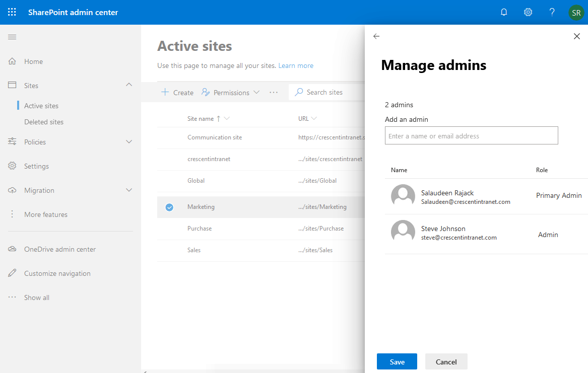Screen dimensions: 588x373
Task: Click the SR account avatar
Action: point(576,12)
